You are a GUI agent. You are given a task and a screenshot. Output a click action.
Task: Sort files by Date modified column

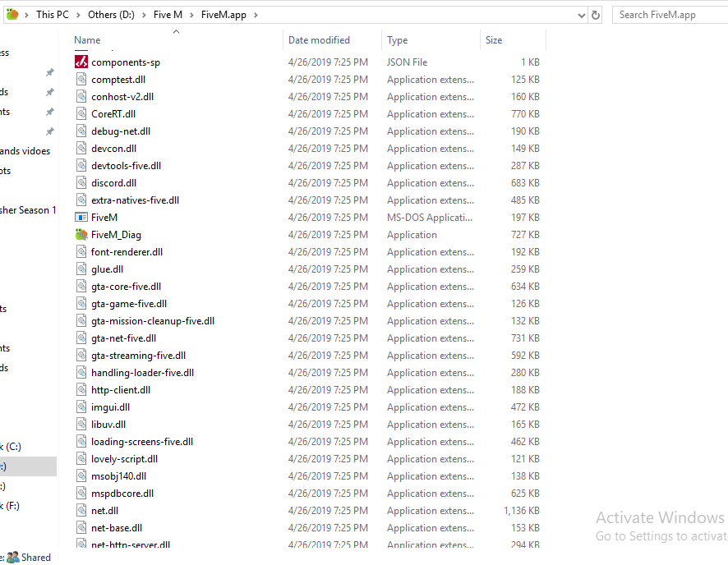pos(319,40)
